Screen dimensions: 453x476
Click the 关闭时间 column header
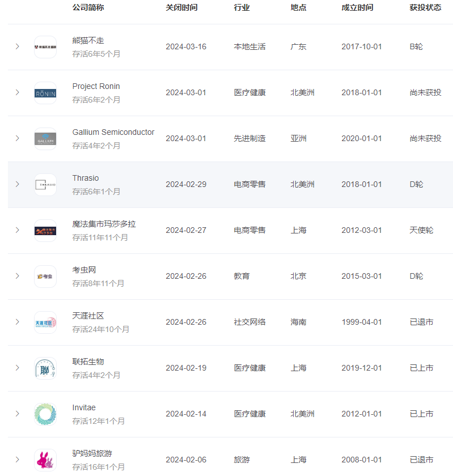pyautogui.click(x=181, y=7)
